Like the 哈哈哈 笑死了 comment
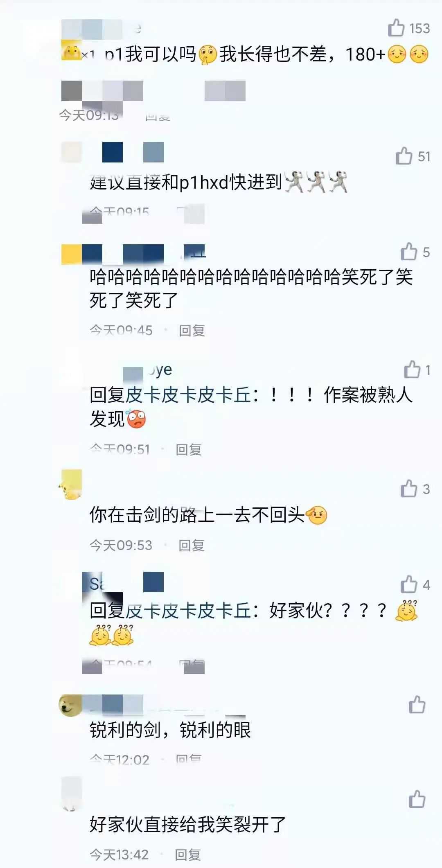Image resolution: width=442 pixels, height=868 pixels. [409, 252]
